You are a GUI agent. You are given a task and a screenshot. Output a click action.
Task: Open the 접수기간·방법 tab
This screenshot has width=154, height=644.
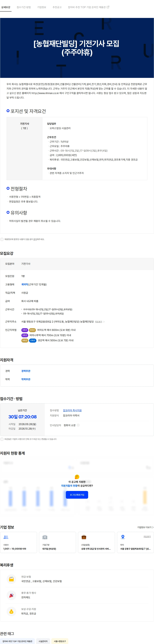pos(24,7)
